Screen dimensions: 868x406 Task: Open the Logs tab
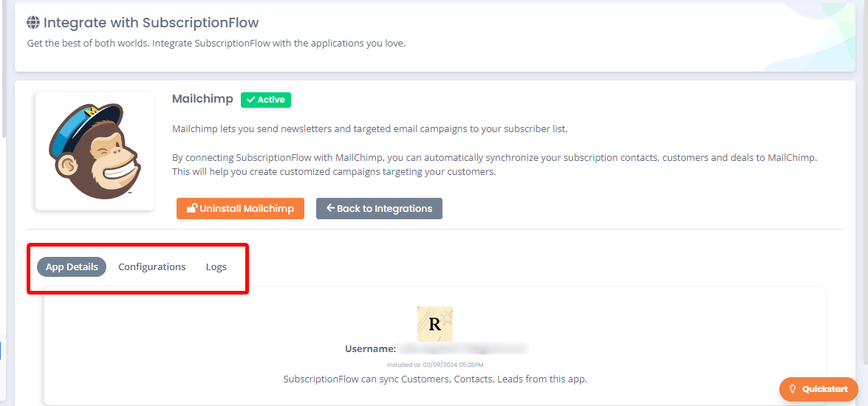tap(216, 266)
